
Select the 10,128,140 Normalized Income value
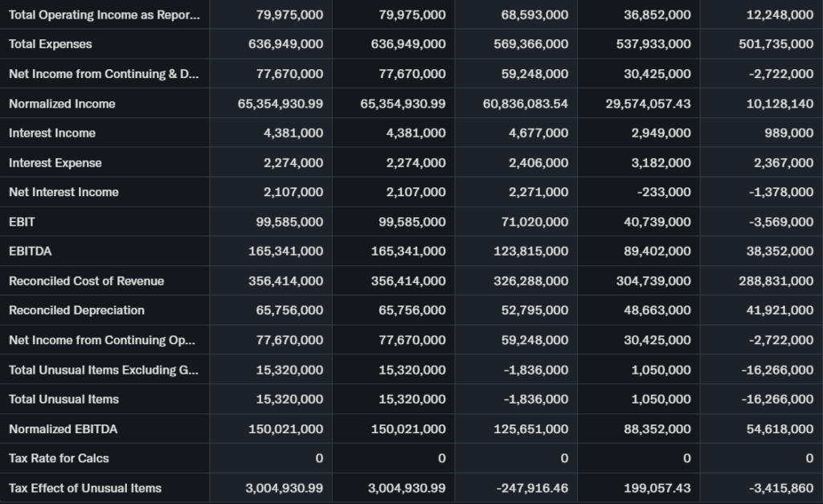point(780,104)
